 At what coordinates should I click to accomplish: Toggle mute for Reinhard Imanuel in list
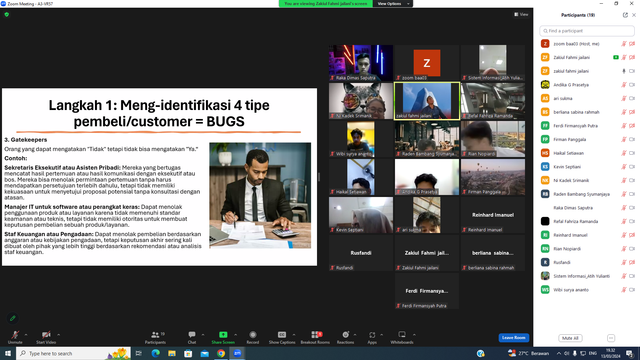point(624,235)
